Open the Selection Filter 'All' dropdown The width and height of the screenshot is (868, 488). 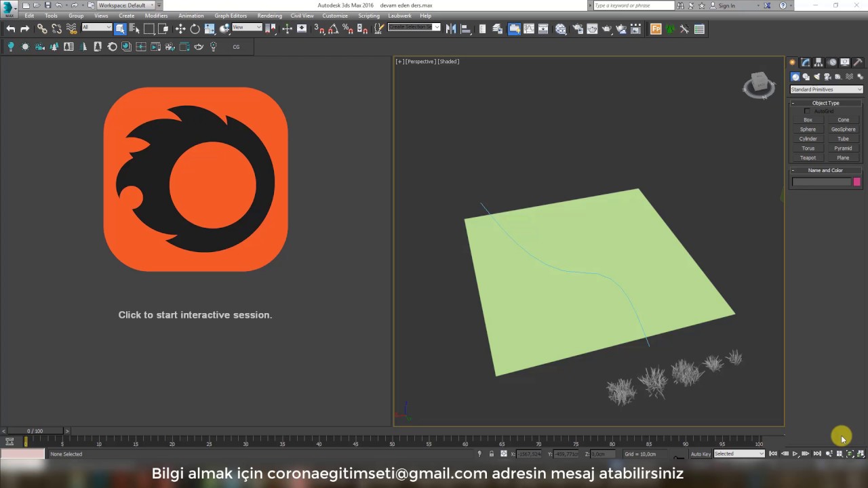(x=96, y=28)
